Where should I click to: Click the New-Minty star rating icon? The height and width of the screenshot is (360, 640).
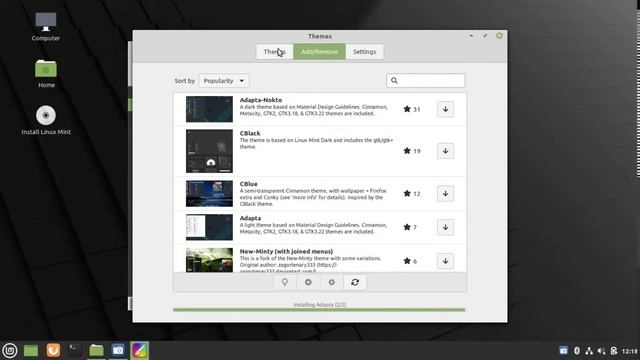point(407,261)
